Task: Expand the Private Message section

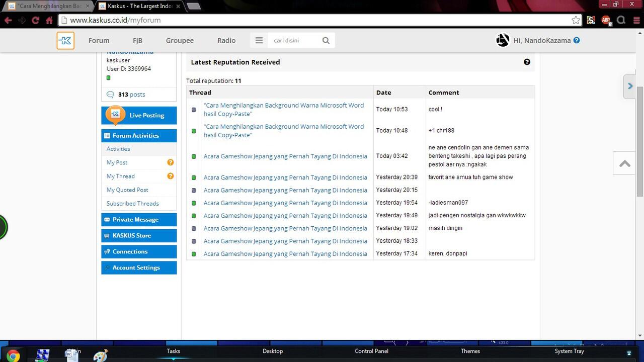Action: coord(139,220)
